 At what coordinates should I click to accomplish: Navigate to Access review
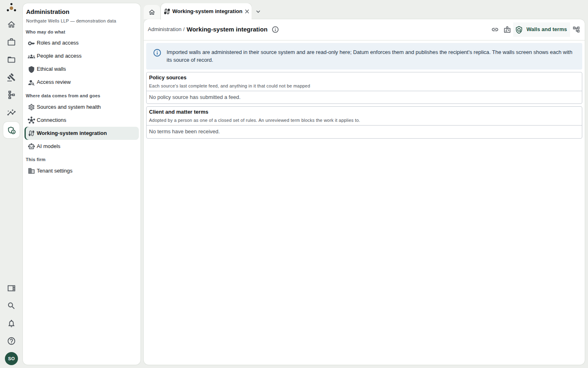(82, 82)
